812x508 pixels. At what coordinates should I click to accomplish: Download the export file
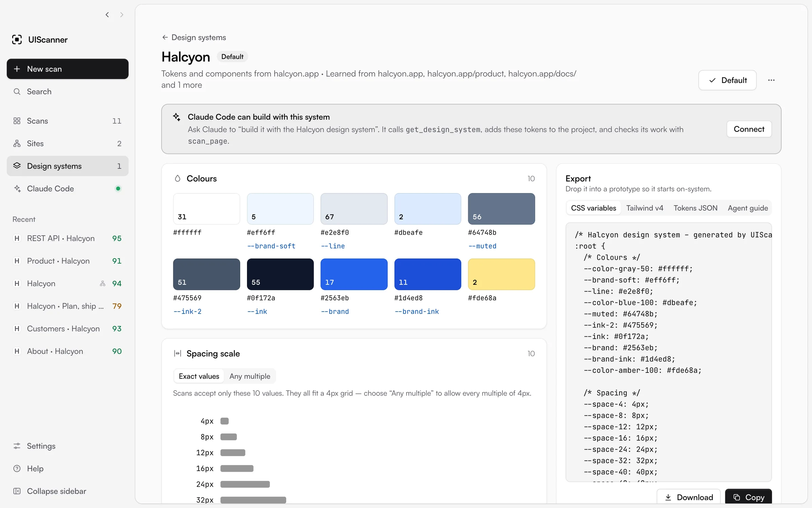(x=689, y=497)
